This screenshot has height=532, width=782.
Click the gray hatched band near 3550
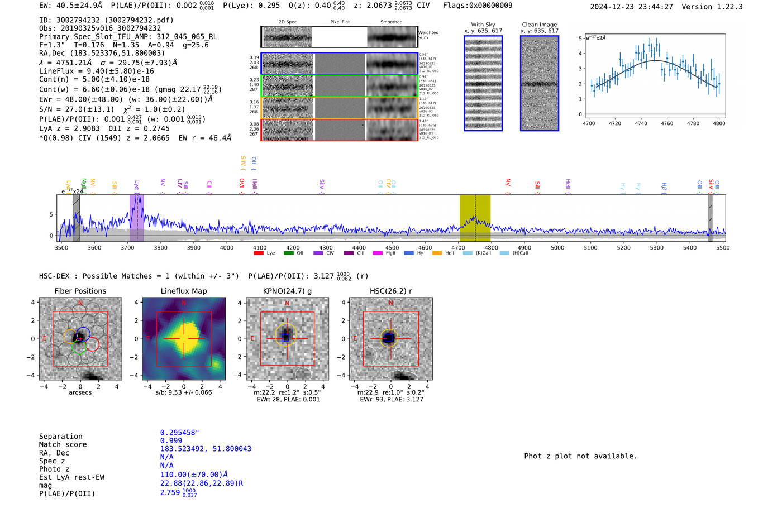click(x=76, y=218)
